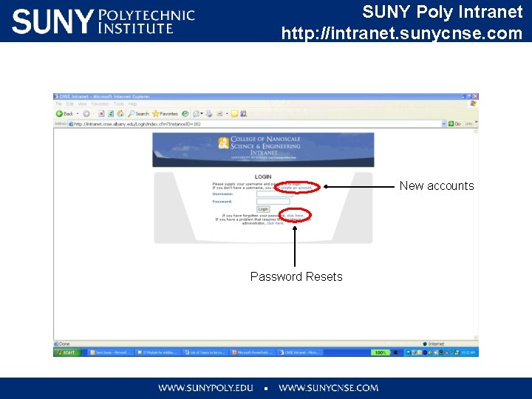Image resolution: width=532 pixels, height=399 pixels.
Task: Switch to Microsoft PowerPoint taskbar button
Action: 252,352
